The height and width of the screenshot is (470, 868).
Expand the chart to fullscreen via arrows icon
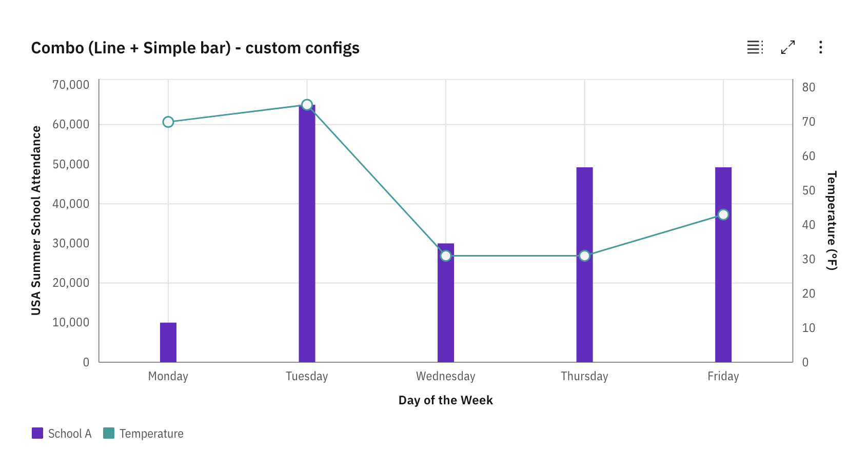tap(787, 47)
